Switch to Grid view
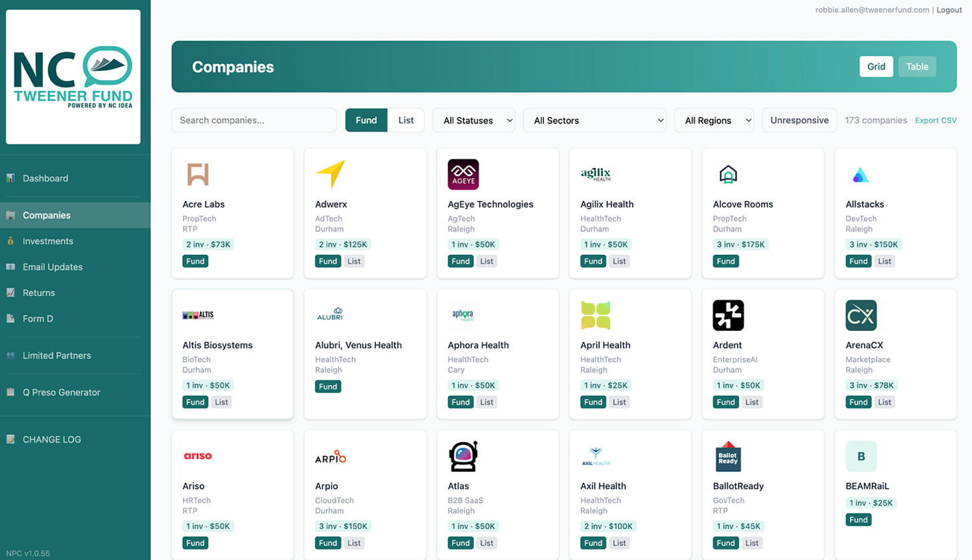 876,67
